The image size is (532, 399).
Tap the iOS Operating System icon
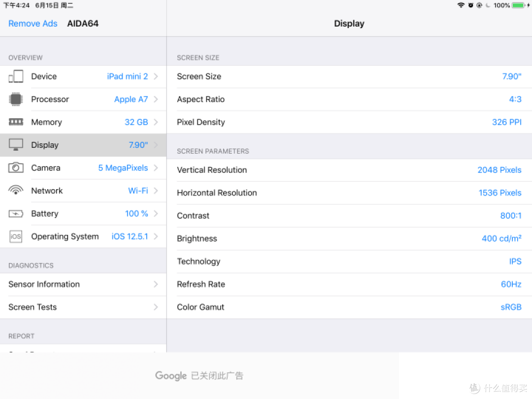[x=16, y=236]
